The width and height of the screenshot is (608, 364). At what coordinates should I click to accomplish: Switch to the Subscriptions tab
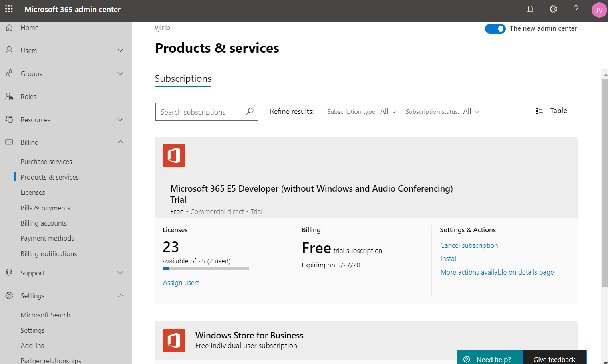pos(183,79)
